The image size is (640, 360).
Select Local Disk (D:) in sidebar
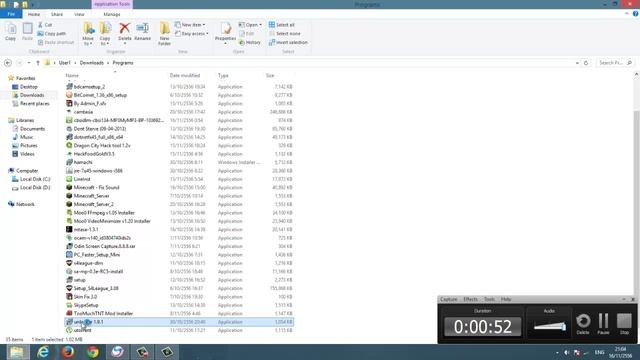(31, 187)
